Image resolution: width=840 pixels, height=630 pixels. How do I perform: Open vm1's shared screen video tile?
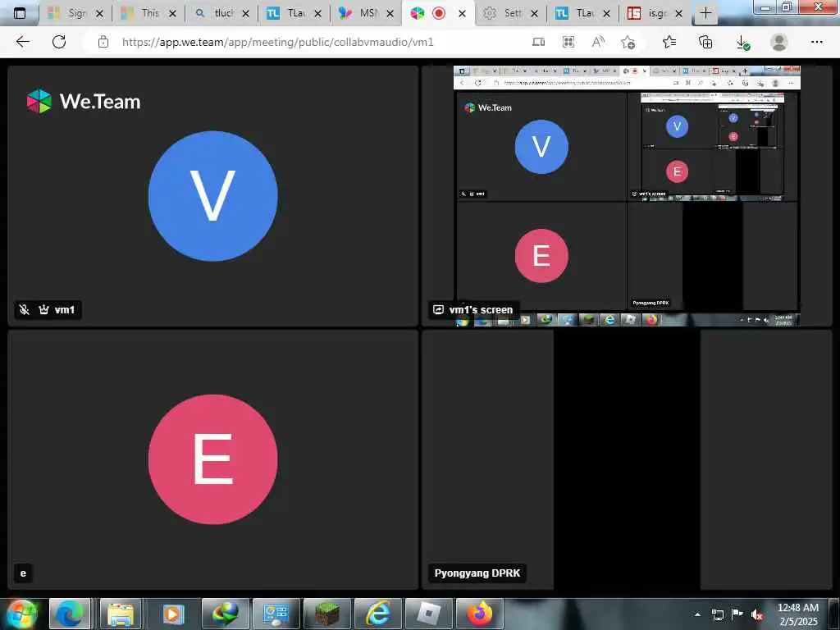[627, 195]
